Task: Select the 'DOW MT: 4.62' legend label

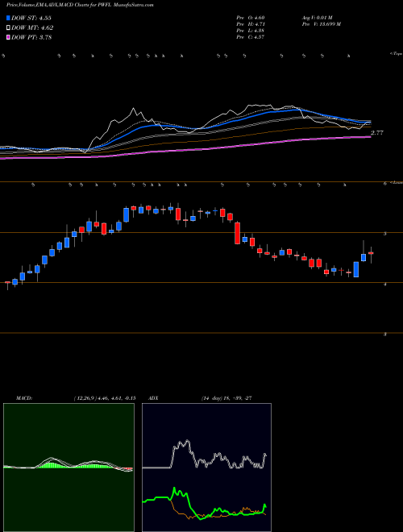Action: coord(32,28)
